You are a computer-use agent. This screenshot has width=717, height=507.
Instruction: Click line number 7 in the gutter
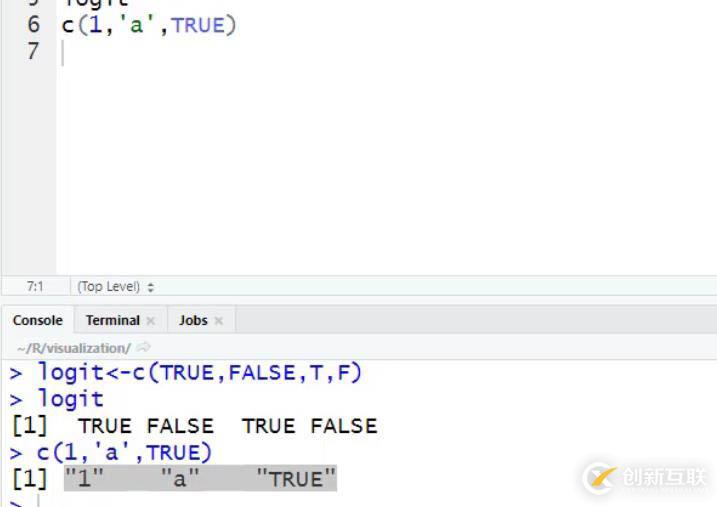[33, 51]
